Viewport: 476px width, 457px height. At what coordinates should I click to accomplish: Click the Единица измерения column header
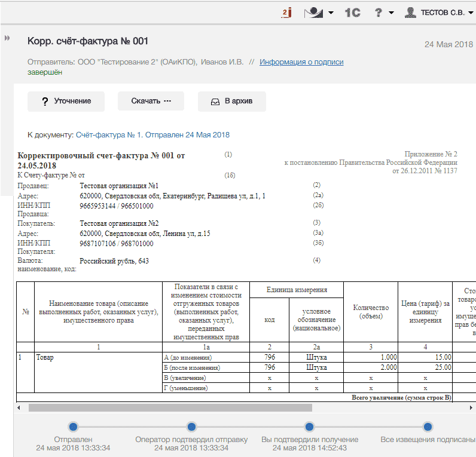point(297,290)
